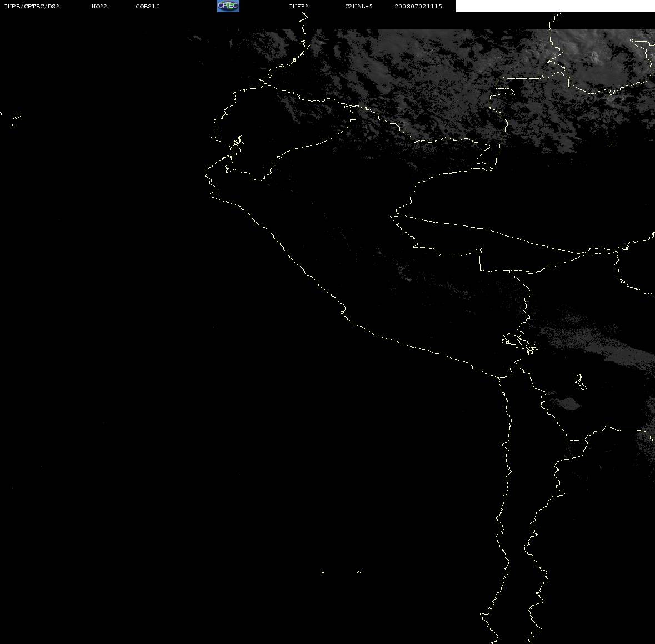The width and height of the screenshot is (655, 644).
Task: Select the INFRA label in header
Action: (x=299, y=6)
